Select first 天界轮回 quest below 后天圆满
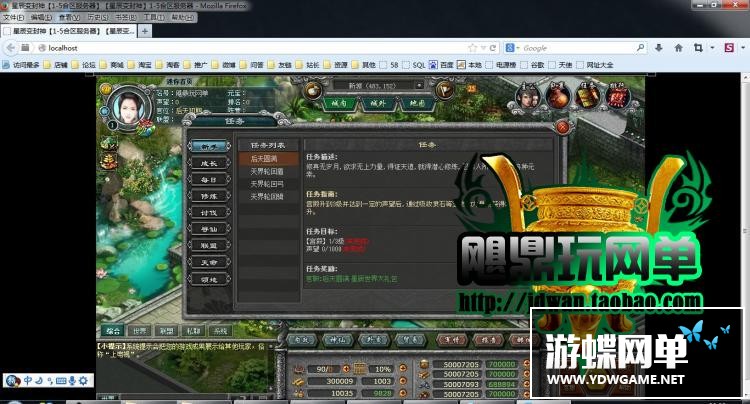750x404 pixels. pyautogui.click(x=268, y=171)
